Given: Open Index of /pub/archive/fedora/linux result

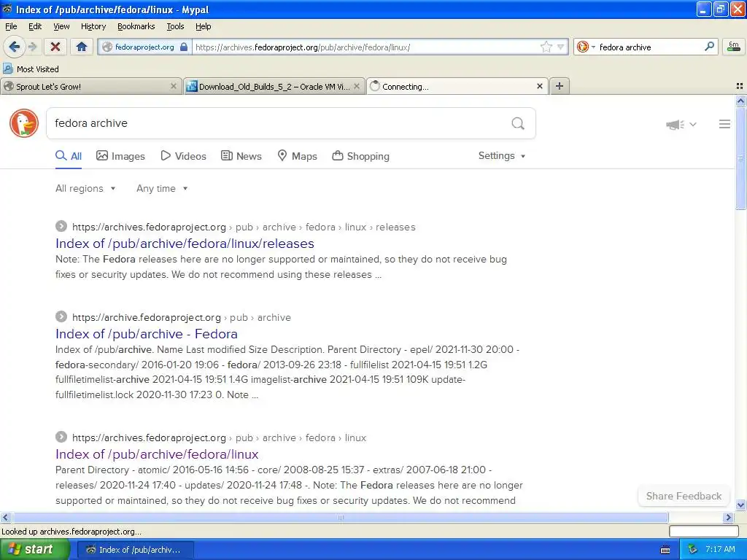Looking at the screenshot, I should [157, 454].
